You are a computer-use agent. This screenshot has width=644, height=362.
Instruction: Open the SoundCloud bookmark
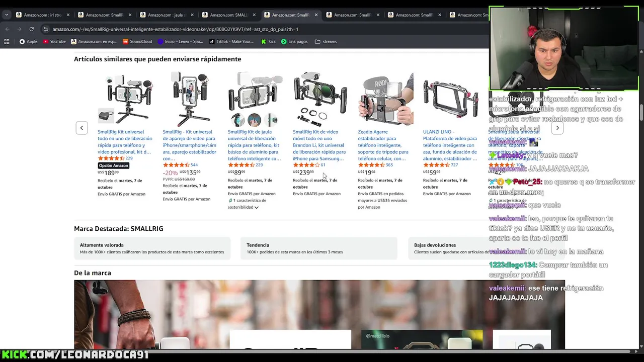pos(137,41)
